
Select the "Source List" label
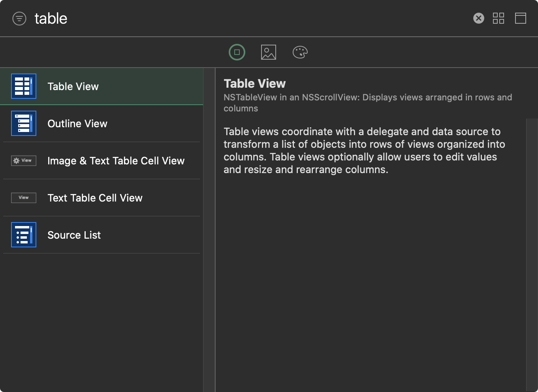(x=74, y=235)
